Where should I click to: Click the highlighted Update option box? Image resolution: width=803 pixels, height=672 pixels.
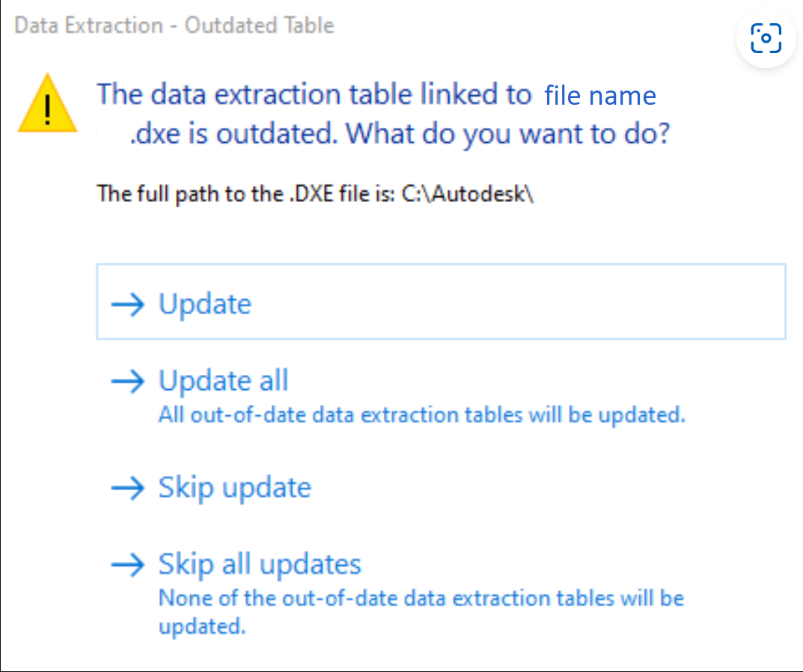(x=440, y=302)
